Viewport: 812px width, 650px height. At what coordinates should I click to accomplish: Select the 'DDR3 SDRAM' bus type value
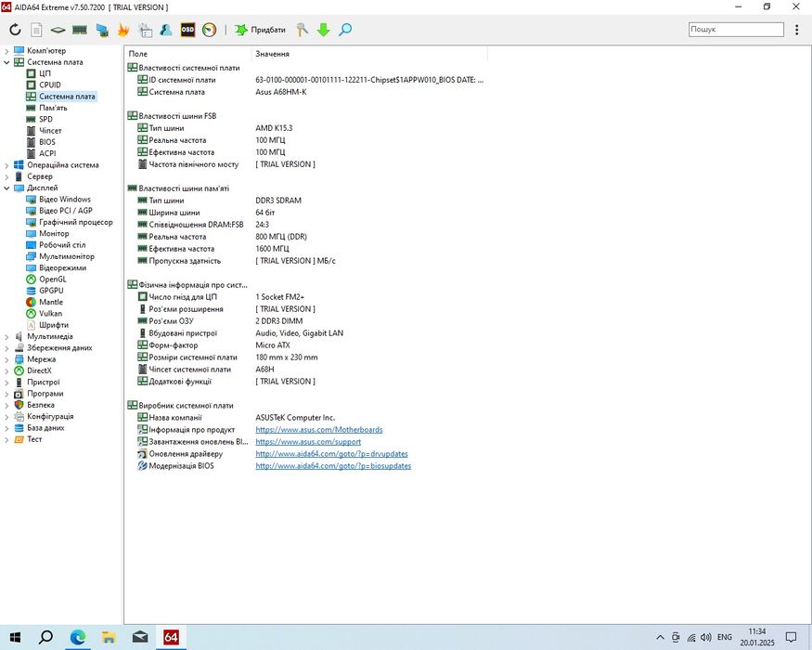(x=278, y=201)
